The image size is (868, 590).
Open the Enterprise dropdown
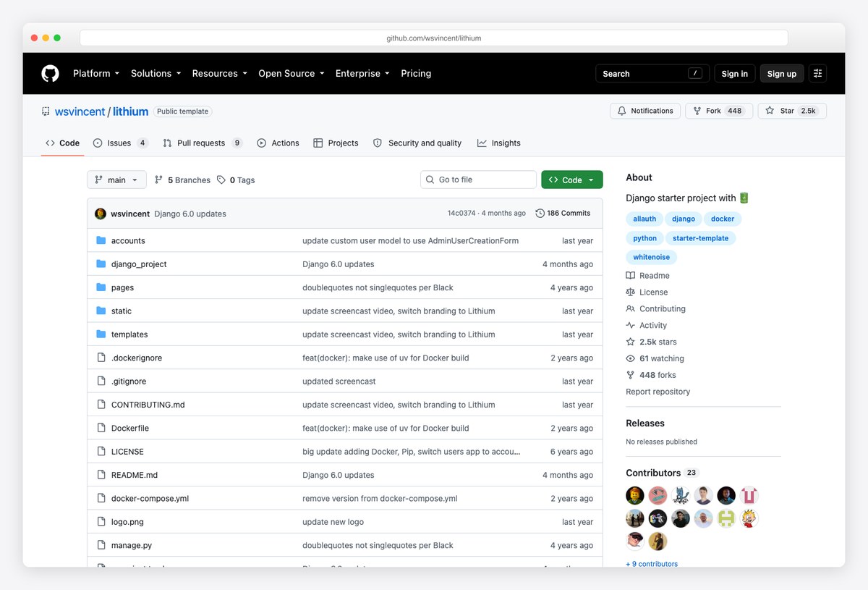pyautogui.click(x=362, y=73)
